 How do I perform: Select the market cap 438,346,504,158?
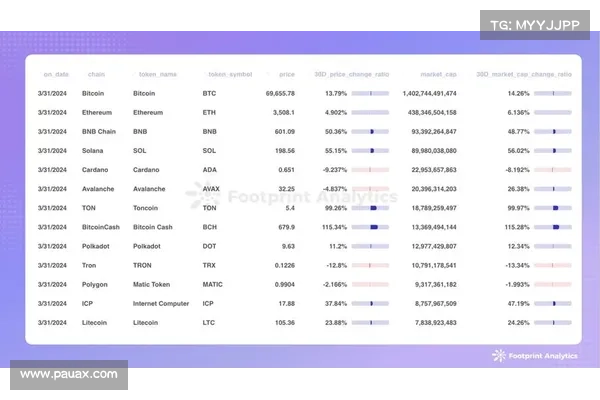point(432,113)
